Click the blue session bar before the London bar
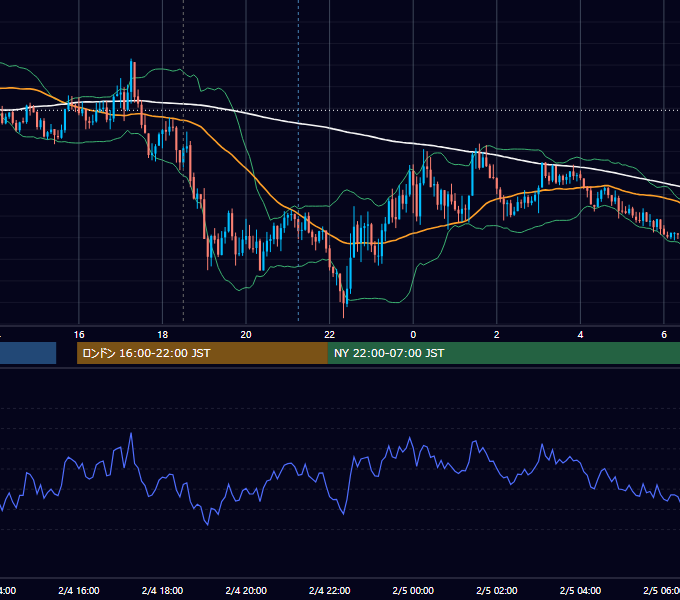 (x=28, y=353)
